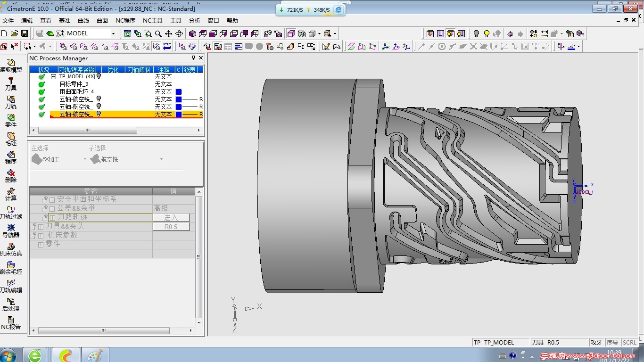Open the 文件 menu
The image size is (644, 362).
[x=8, y=21]
